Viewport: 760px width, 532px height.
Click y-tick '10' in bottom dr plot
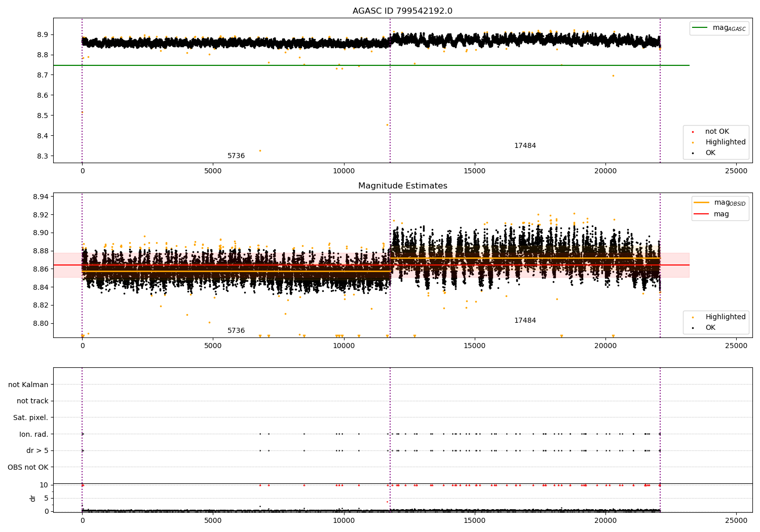pos(44,485)
